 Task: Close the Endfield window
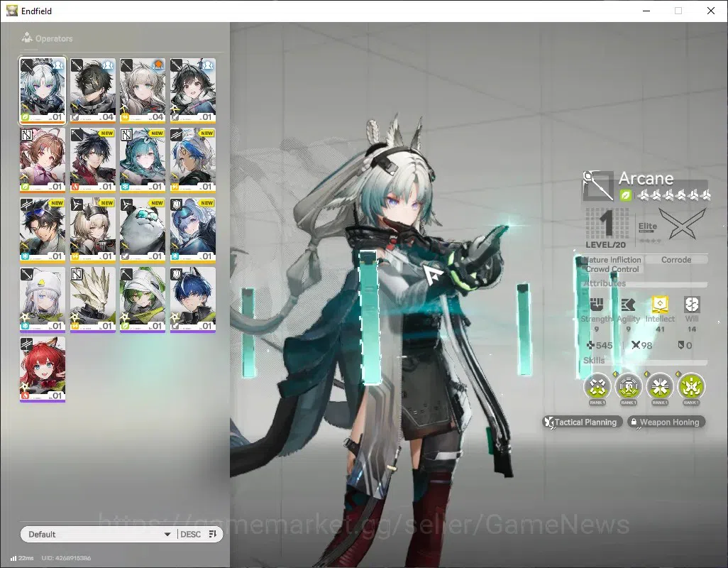(711, 11)
